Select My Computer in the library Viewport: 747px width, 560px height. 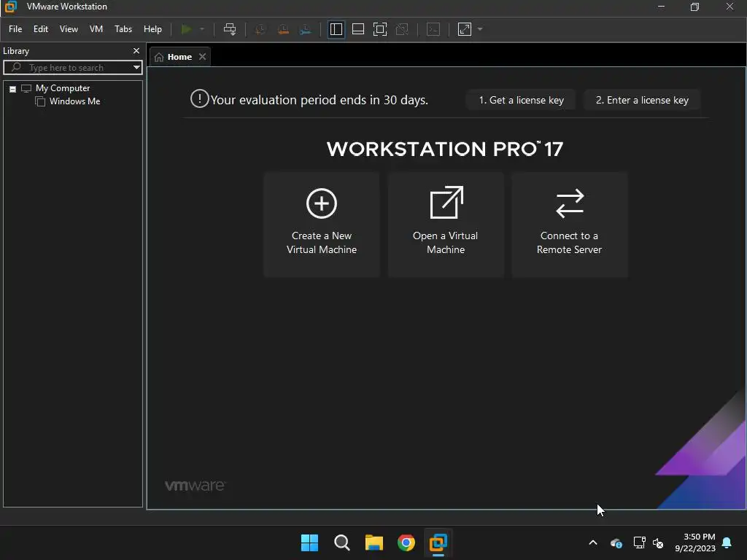pyautogui.click(x=63, y=88)
